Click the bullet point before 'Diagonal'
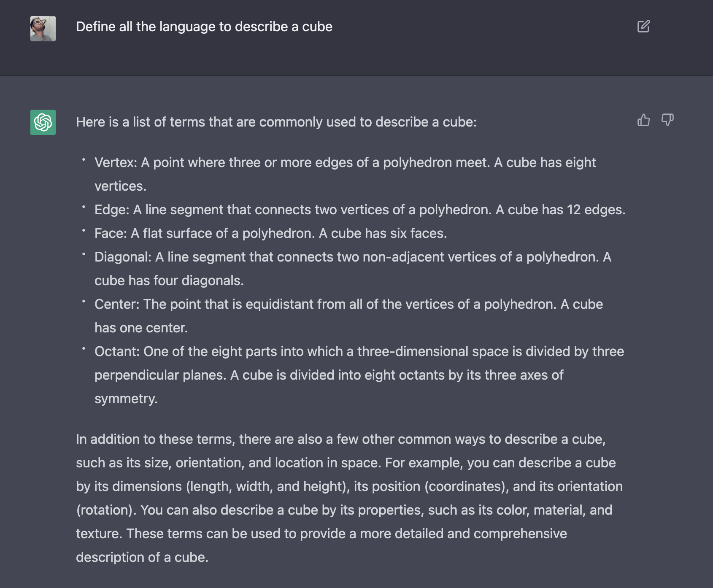This screenshot has height=588, width=713. (84, 254)
